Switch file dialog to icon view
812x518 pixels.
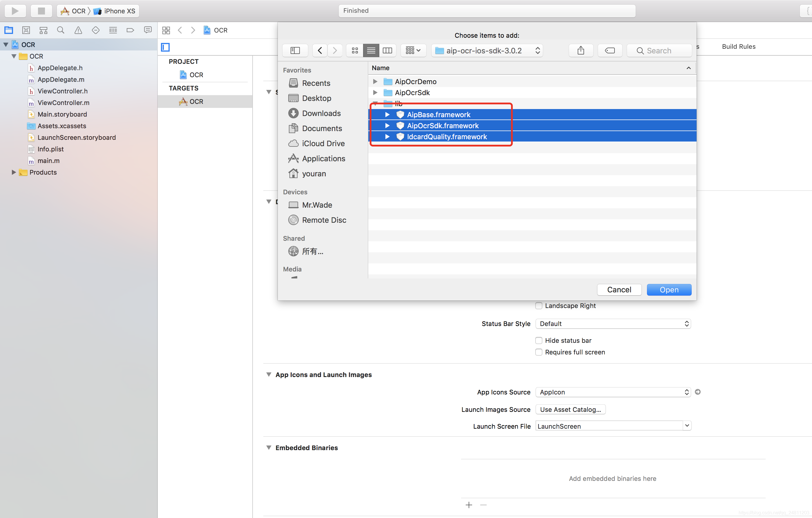pos(355,50)
